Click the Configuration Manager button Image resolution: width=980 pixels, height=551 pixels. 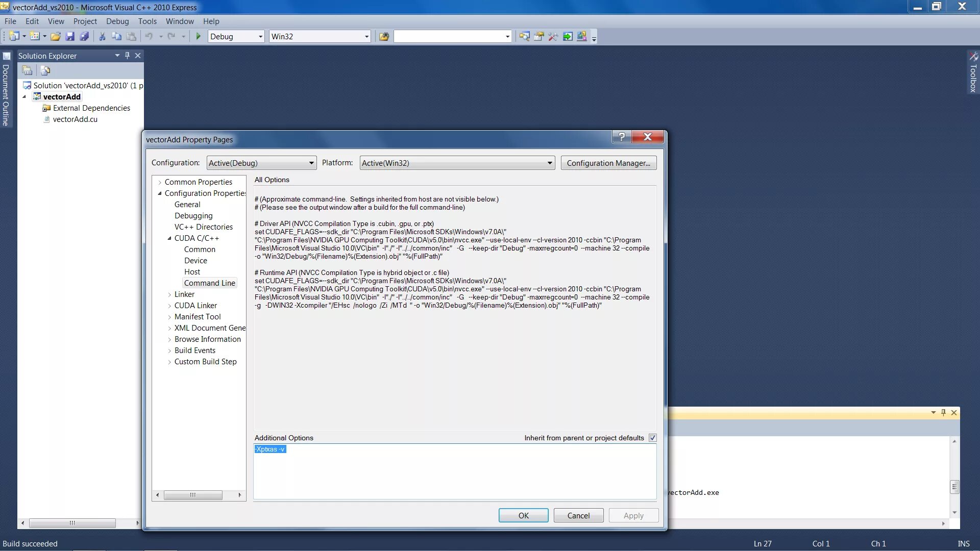tap(608, 163)
